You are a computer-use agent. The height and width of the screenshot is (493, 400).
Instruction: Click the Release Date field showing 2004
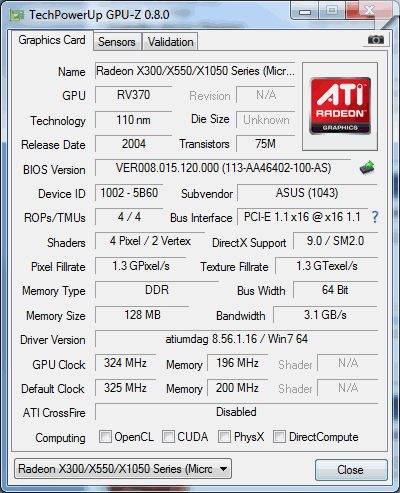(133, 144)
